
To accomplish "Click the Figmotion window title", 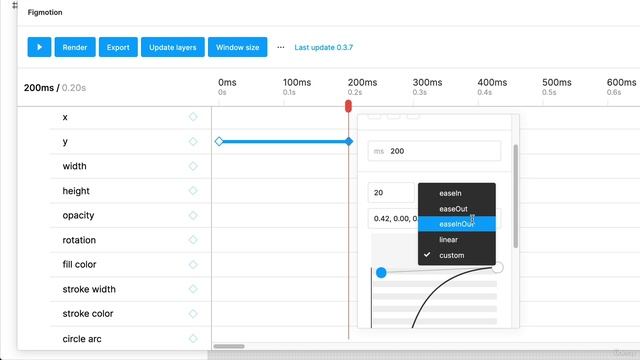I will [45, 12].
